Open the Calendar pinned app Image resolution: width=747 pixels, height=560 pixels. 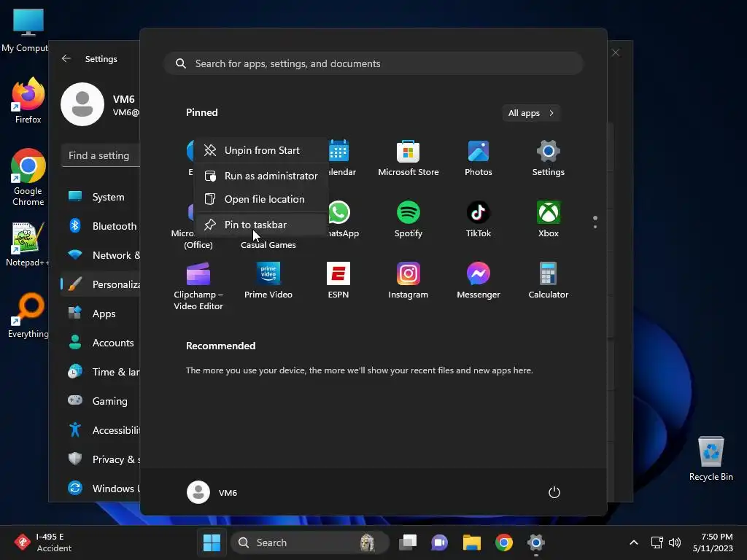340,158
